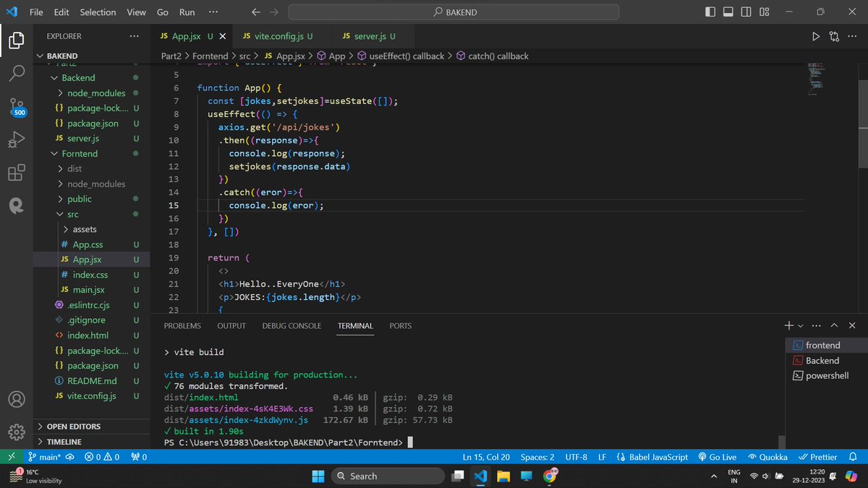Image resolution: width=868 pixels, height=488 pixels.
Task: Create a new terminal with plus icon
Action: [790, 325]
